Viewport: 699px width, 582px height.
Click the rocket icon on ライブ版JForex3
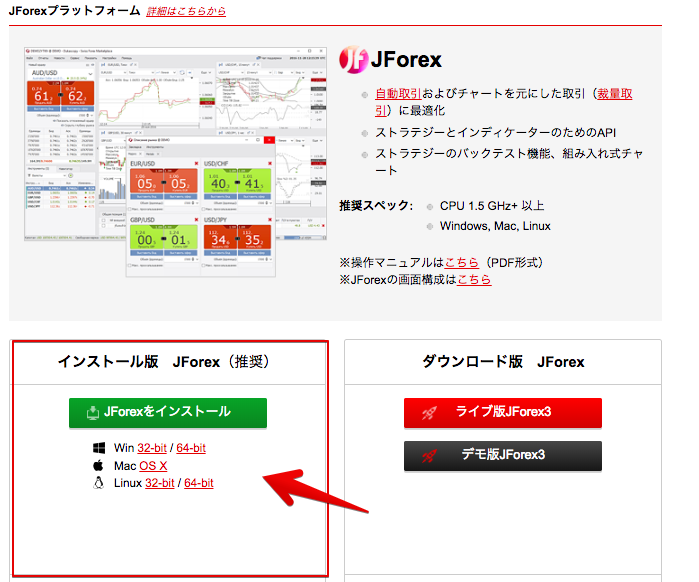click(x=428, y=412)
